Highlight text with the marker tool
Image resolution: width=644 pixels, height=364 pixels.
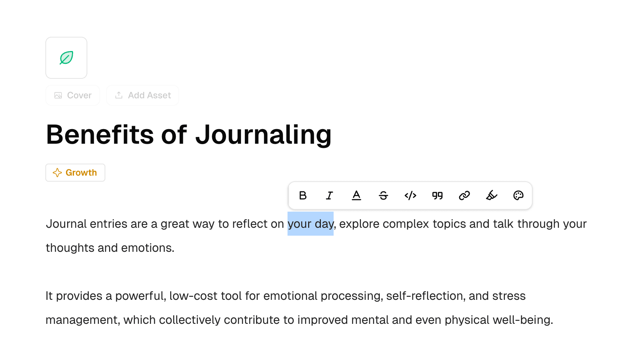(491, 195)
